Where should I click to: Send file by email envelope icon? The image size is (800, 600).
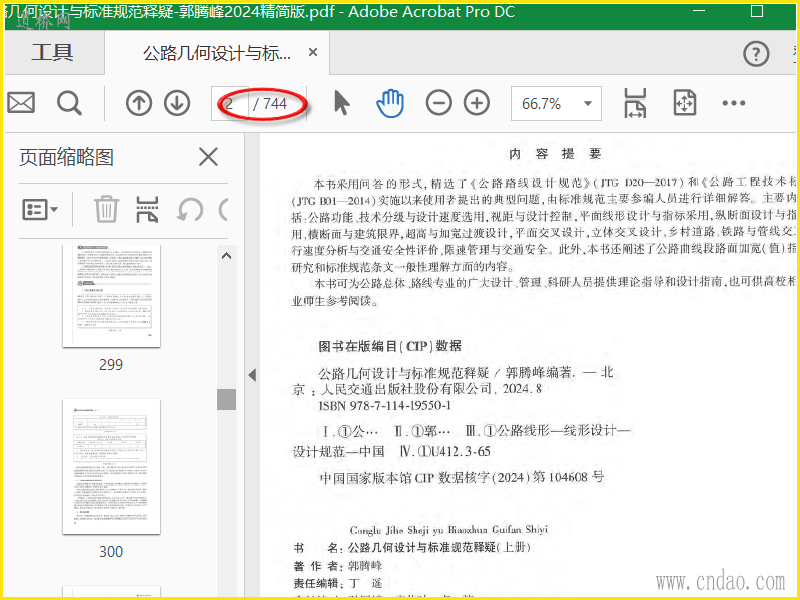click(x=21, y=103)
